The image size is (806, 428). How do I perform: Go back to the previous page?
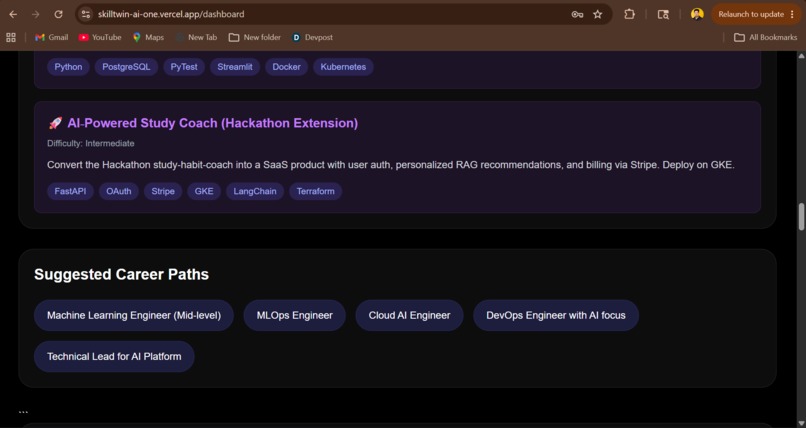pyautogui.click(x=13, y=14)
